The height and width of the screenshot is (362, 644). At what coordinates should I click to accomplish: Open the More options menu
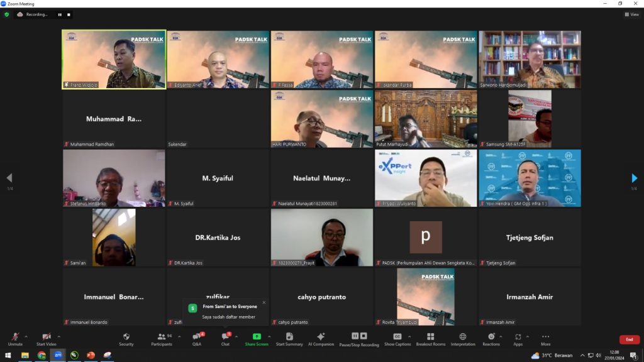click(x=545, y=339)
